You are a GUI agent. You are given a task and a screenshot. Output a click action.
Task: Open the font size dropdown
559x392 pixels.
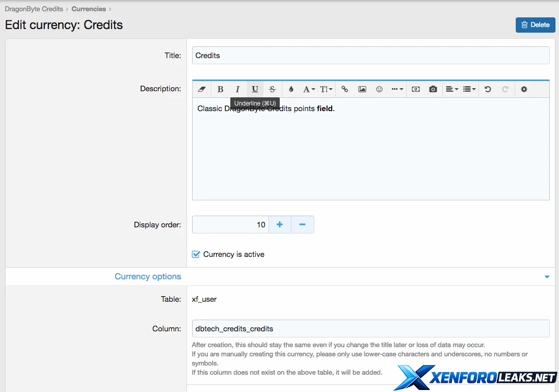point(326,89)
